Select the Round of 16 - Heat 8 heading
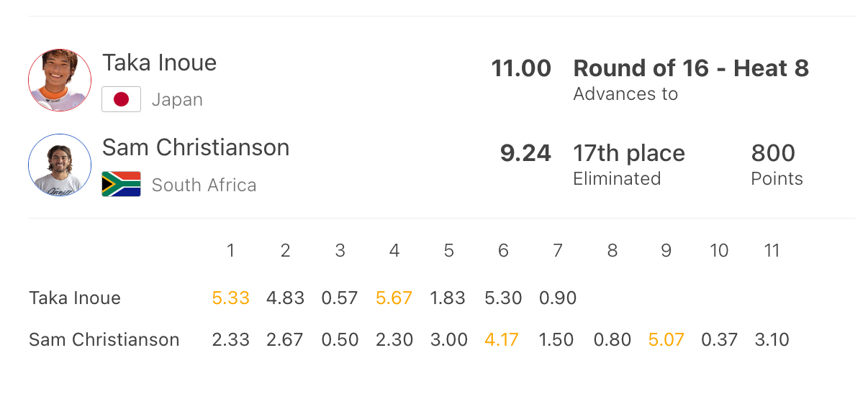868x404 pixels. point(691,68)
